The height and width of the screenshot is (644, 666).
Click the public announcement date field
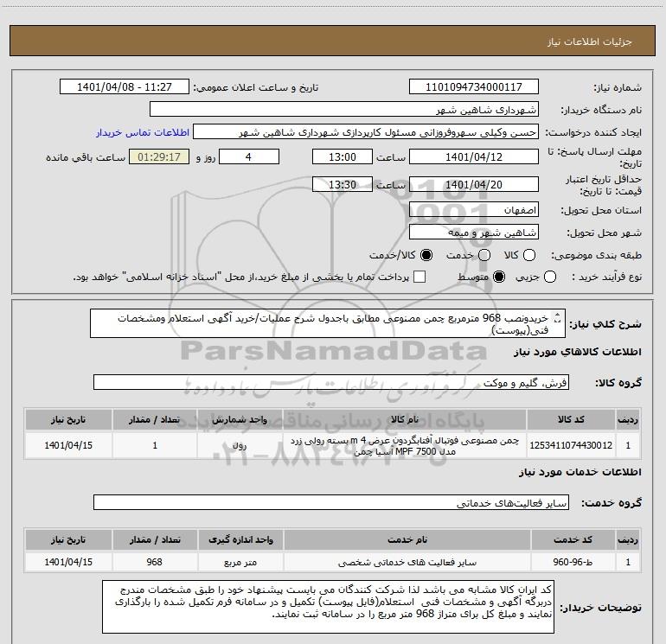pos(125,87)
